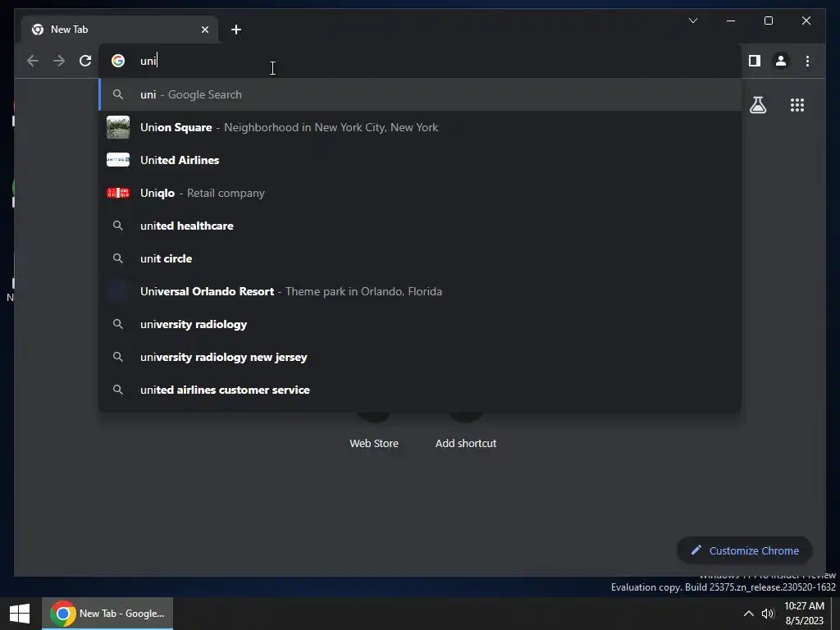Click the Union Square thumbnail image
This screenshot has height=630, width=840.
click(118, 127)
